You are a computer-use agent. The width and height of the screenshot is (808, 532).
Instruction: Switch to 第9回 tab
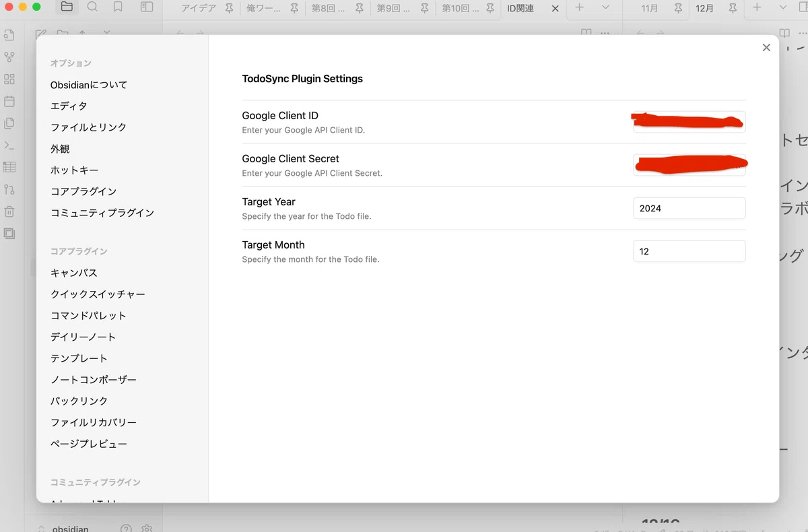pyautogui.click(x=393, y=8)
